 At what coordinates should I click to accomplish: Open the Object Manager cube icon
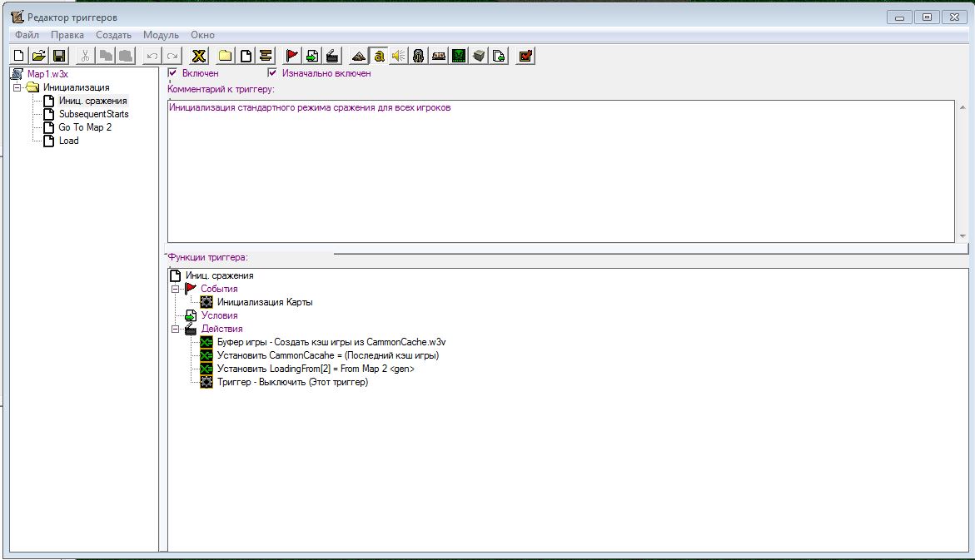(x=479, y=56)
